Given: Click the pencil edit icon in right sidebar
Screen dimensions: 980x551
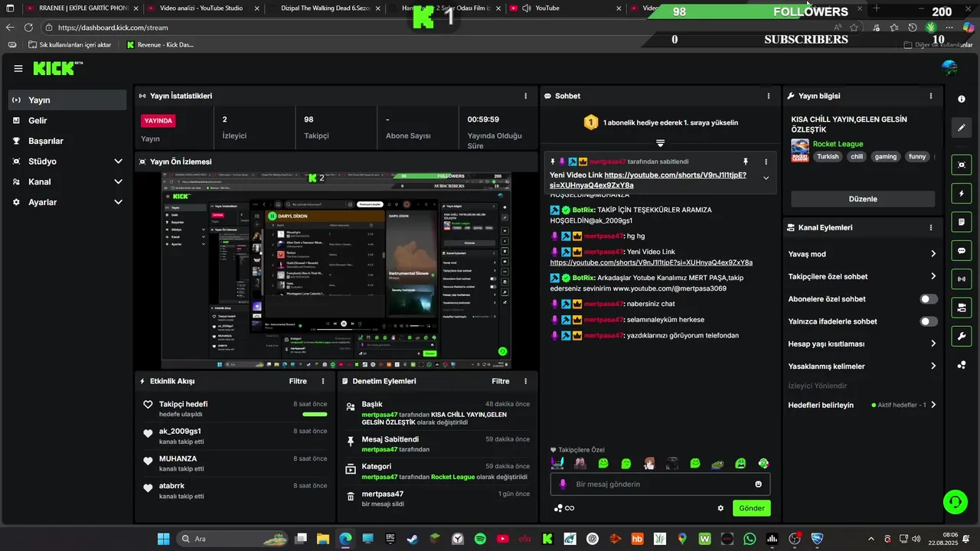Looking at the screenshot, I should click(x=961, y=128).
